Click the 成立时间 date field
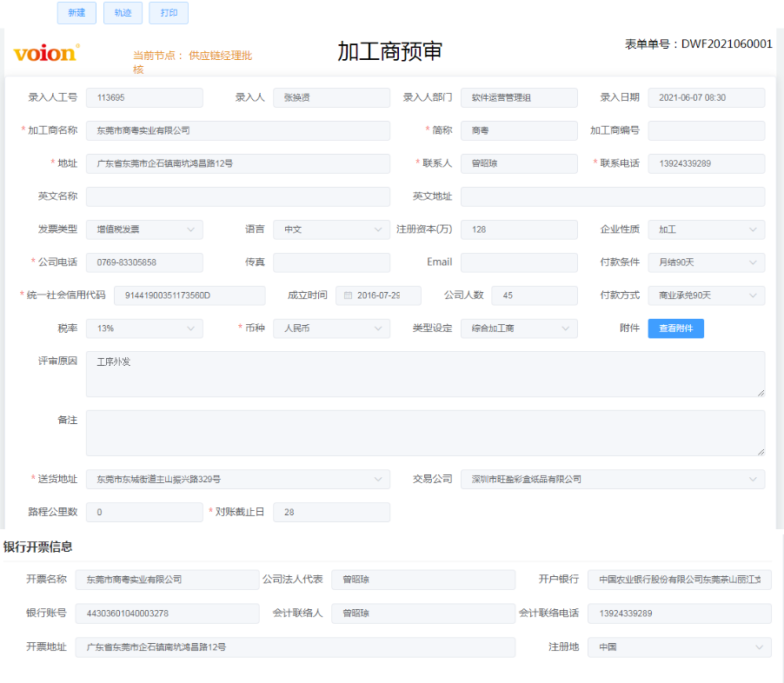This screenshot has height=683, width=784. 378,295
